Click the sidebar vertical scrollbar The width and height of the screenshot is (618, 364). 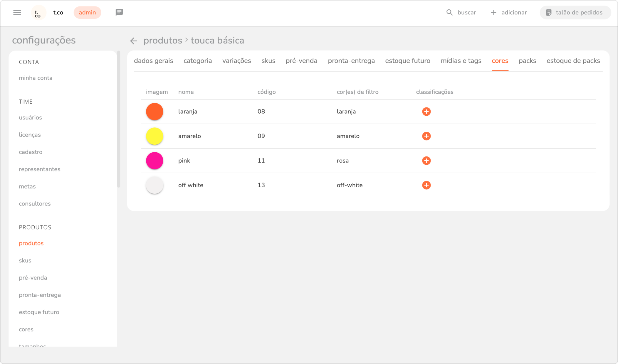tap(119, 119)
